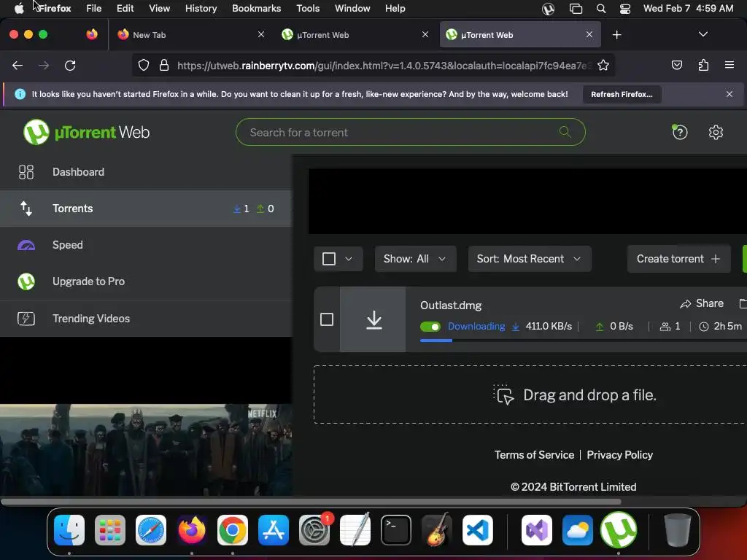Viewport: 747px width, 560px height.
Task: Open the Privacy Policy link
Action: click(619, 455)
